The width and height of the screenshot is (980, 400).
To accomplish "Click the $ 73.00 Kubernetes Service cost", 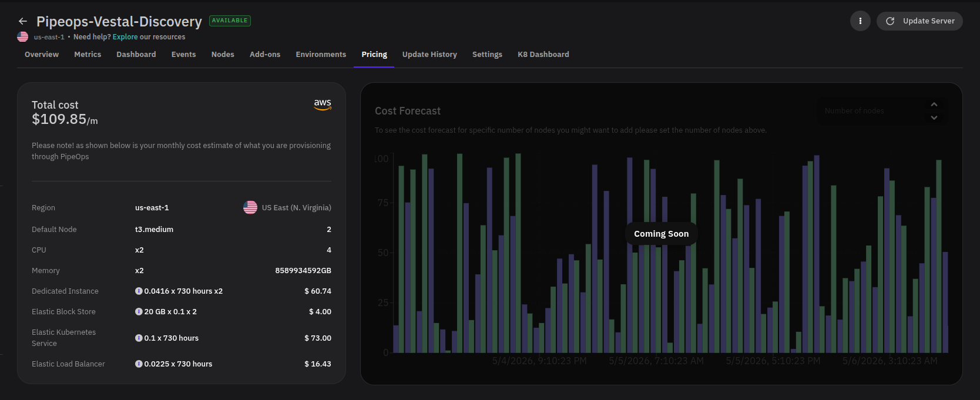I will [318, 338].
